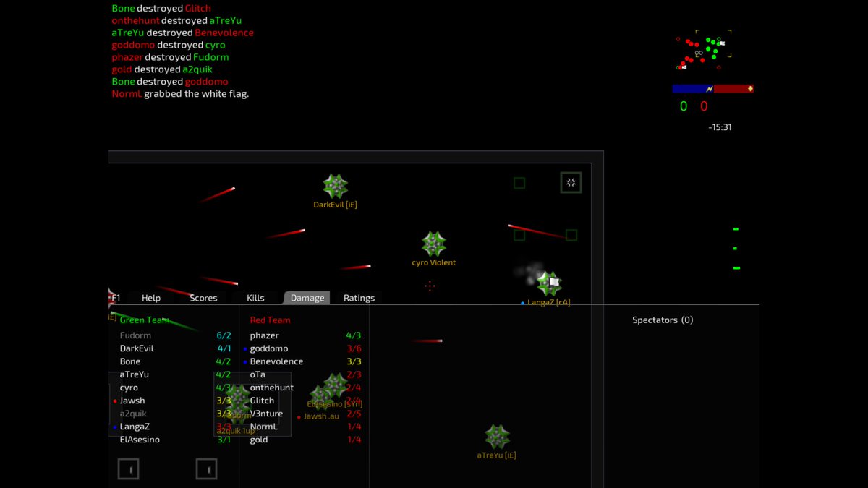This screenshot has width=868, height=488.
Task: Click the Spectators (0) label
Action: [663, 320]
